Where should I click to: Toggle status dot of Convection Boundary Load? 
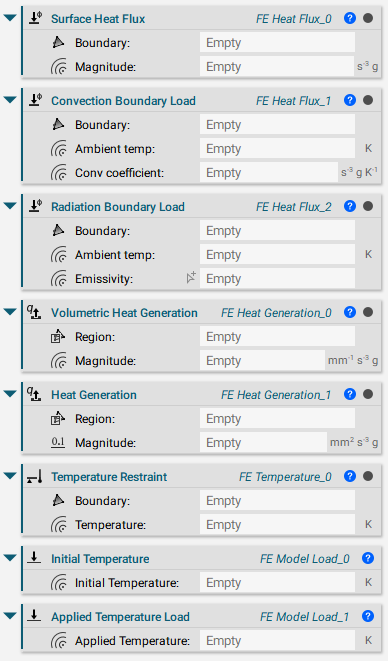pyautogui.click(x=368, y=100)
